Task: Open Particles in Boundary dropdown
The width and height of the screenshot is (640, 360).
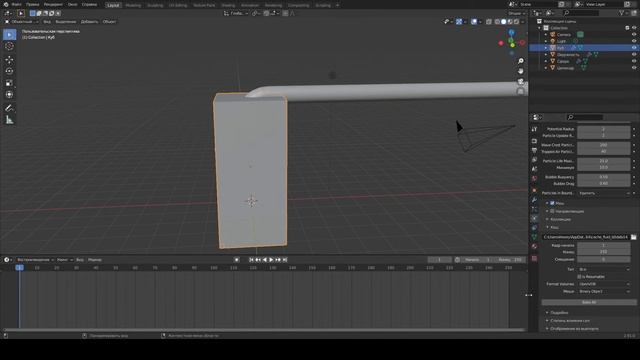Action: pos(604,193)
